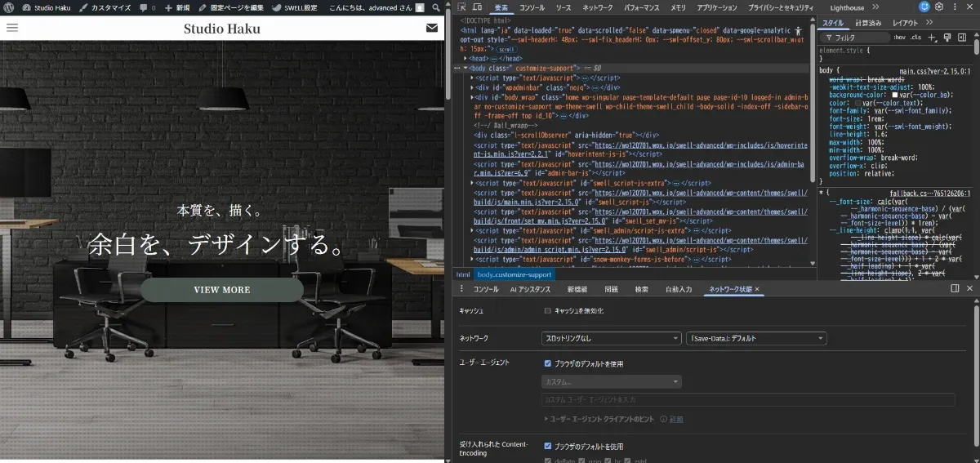Switch to the パフォーマンス tab
The image size is (980, 463).
click(x=643, y=7)
